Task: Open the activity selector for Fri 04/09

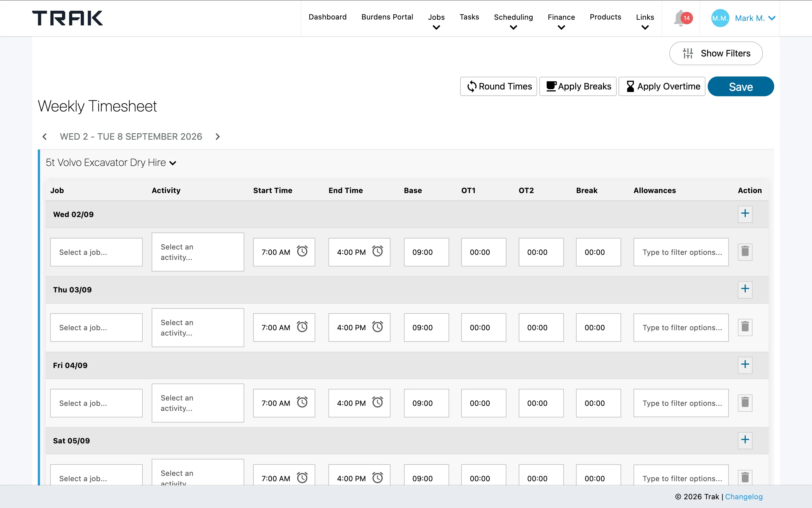Action: [x=198, y=403]
